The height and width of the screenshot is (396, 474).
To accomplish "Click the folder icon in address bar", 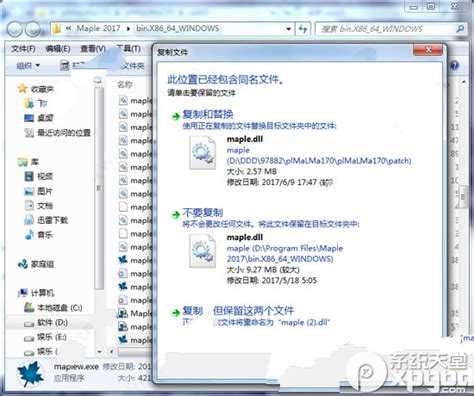I will click(x=56, y=29).
